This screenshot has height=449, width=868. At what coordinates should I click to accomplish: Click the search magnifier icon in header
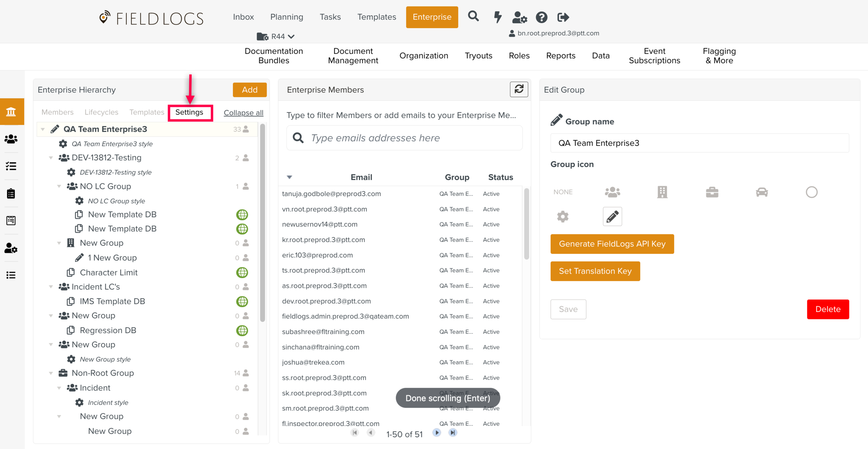(473, 16)
